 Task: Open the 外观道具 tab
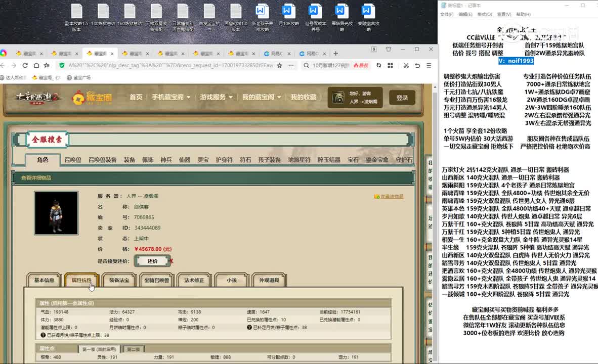(269, 280)
